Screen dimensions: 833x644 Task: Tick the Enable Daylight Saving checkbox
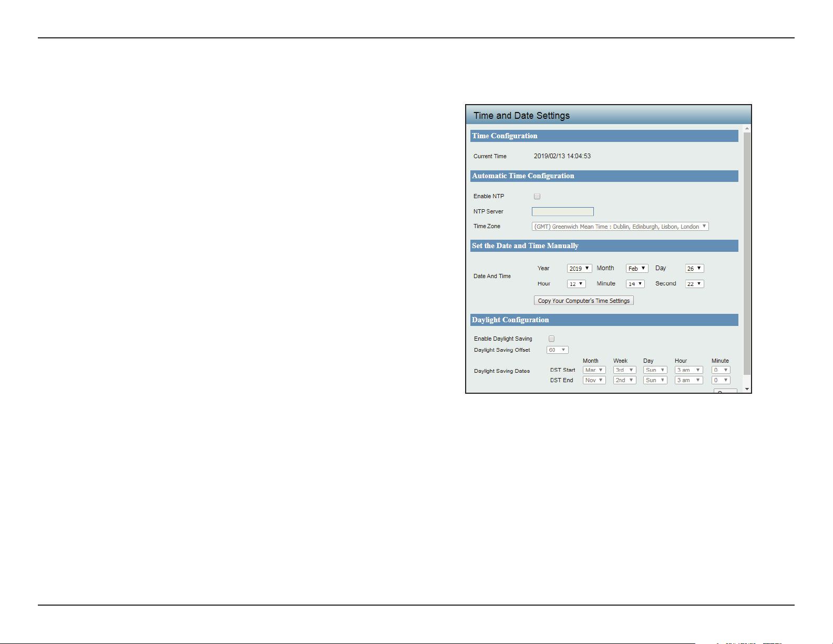[x=551, y=339]
